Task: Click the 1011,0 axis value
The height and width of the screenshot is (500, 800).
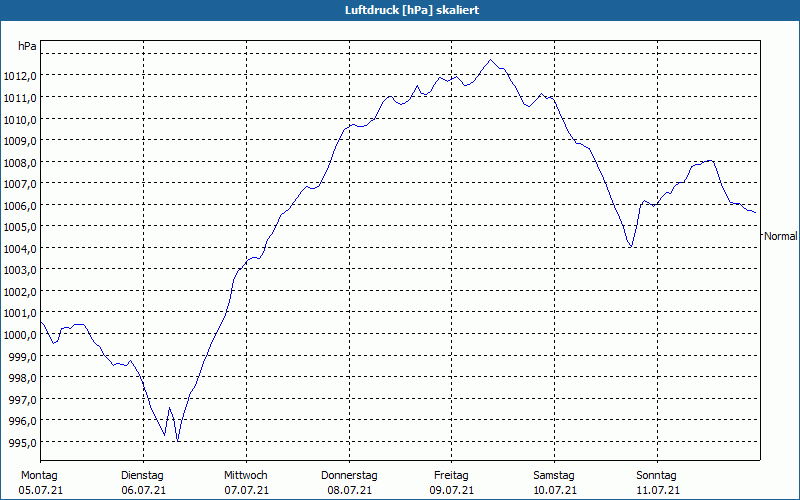Action: (x=20, y=97)
